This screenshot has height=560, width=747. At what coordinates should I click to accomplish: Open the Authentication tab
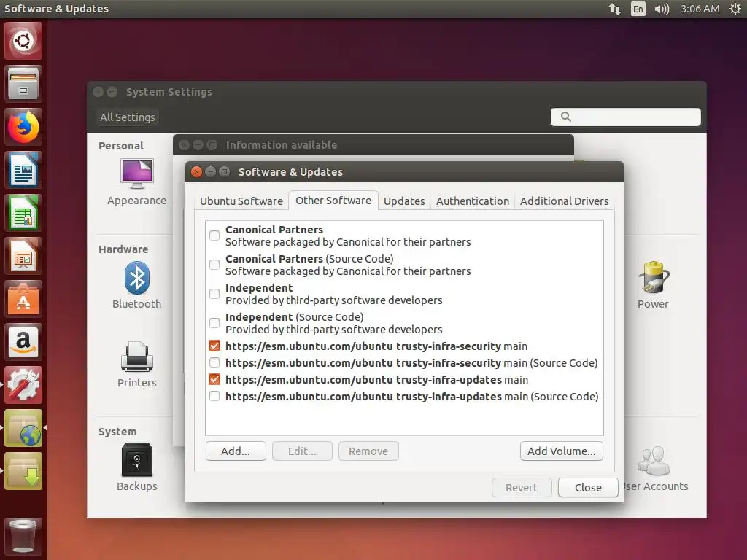pos(473,201)
